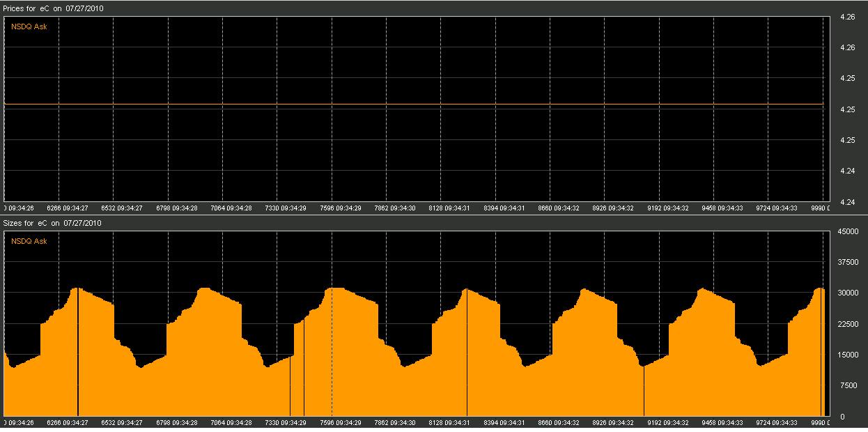Click "6798 09:34:28" under the Prices chart
868x432 pixels.
[x=177, y=208]
